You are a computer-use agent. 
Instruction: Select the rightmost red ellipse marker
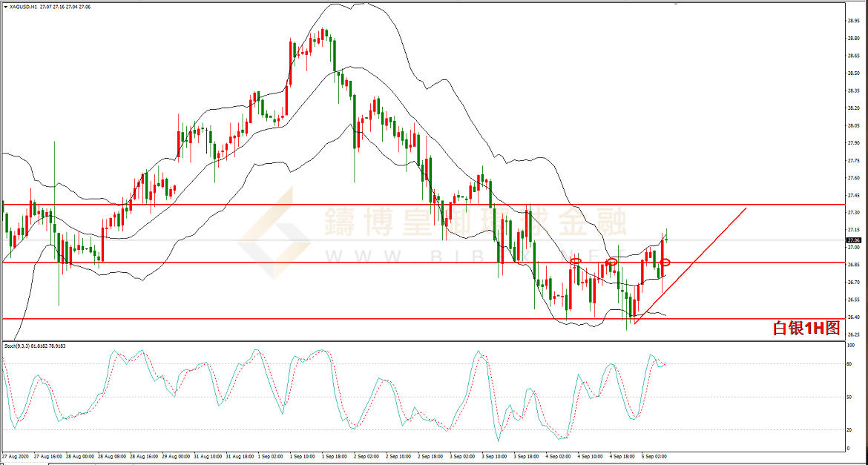(665, 262)
